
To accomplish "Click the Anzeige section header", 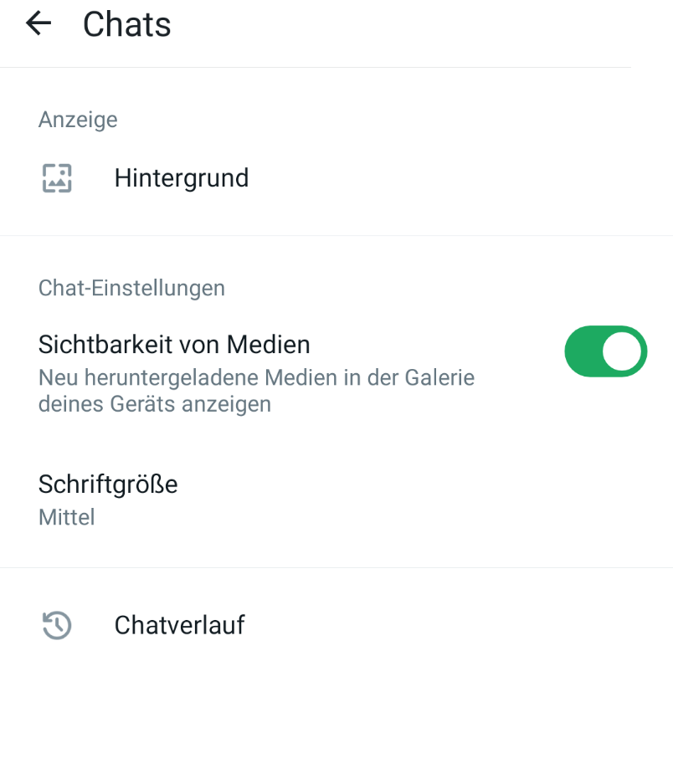I will click(x=78, y=120).
